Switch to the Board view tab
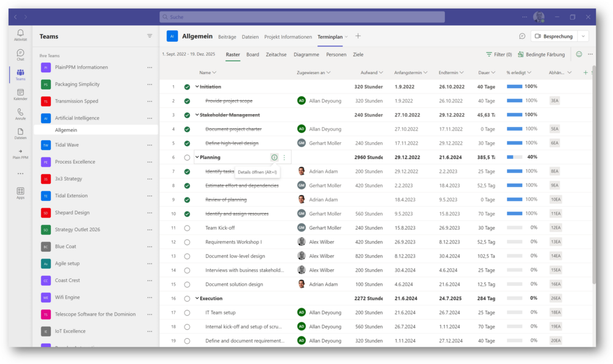This screenshot has width=613, height=364. click(253, 55)
